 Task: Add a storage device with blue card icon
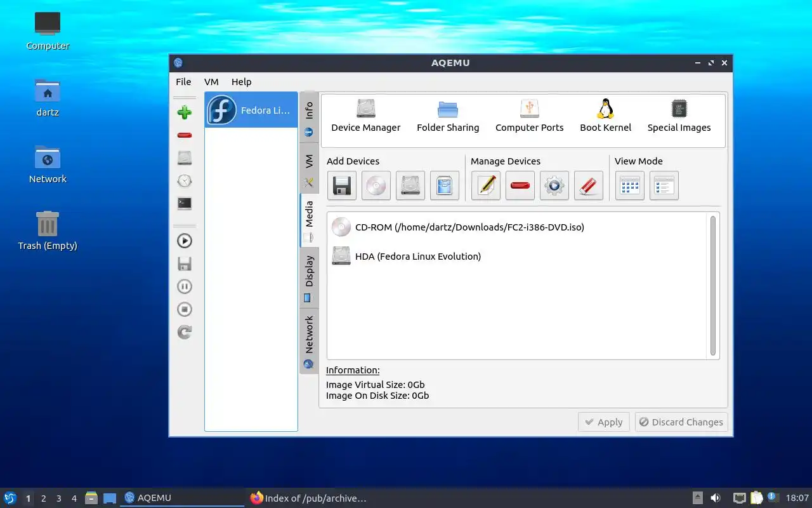[445, 186]
